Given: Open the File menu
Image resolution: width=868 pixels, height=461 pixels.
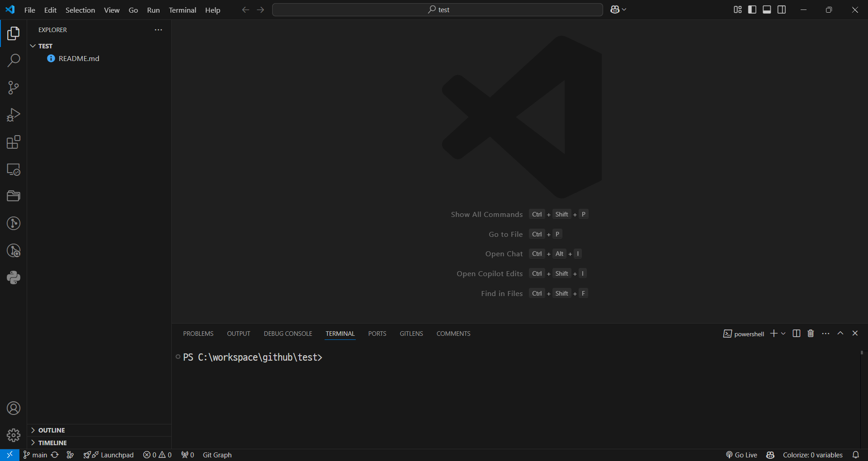Looking at the screenshot, I should point(30,10).
